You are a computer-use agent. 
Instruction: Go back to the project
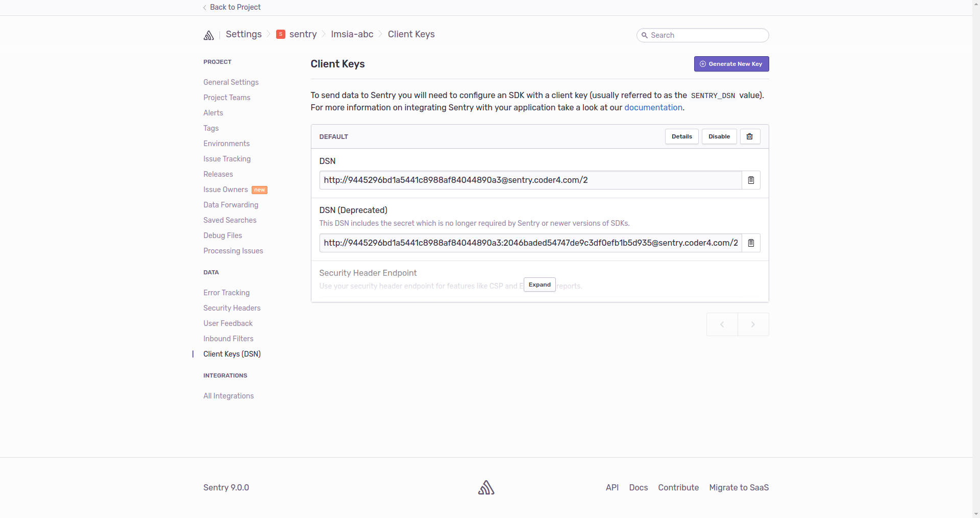235,7
